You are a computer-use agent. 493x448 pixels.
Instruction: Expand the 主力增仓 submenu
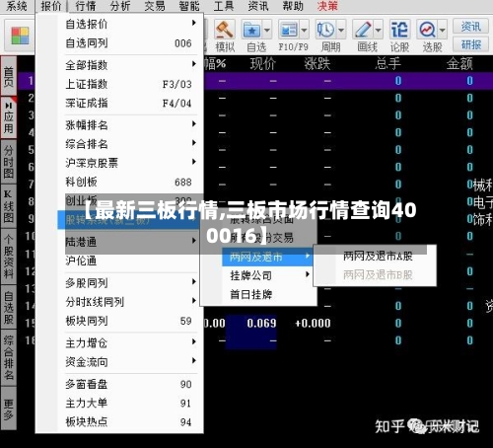pos(130,343)
